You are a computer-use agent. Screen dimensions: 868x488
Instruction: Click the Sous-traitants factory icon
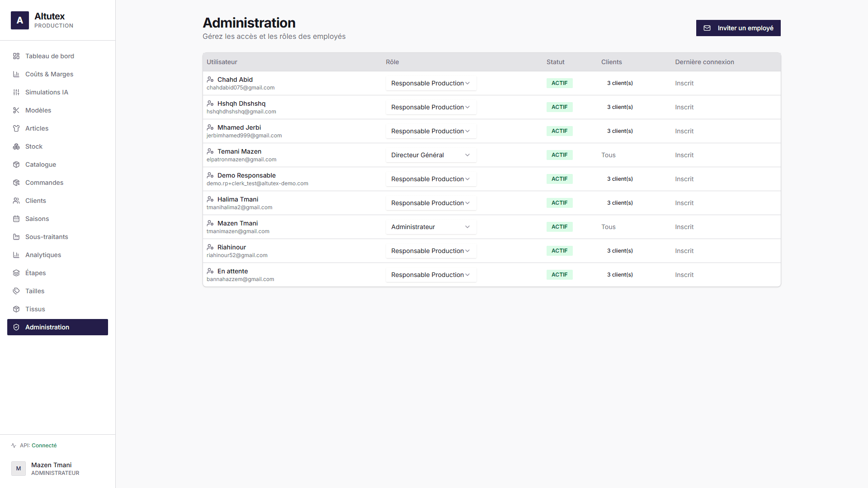pos(16,237)
